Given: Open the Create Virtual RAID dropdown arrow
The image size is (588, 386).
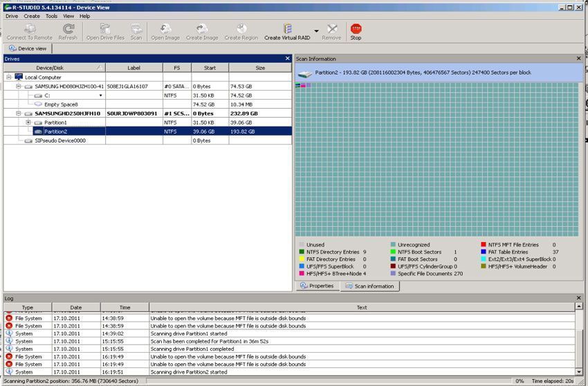Looking at the screenshot, I should click(316, 31).
